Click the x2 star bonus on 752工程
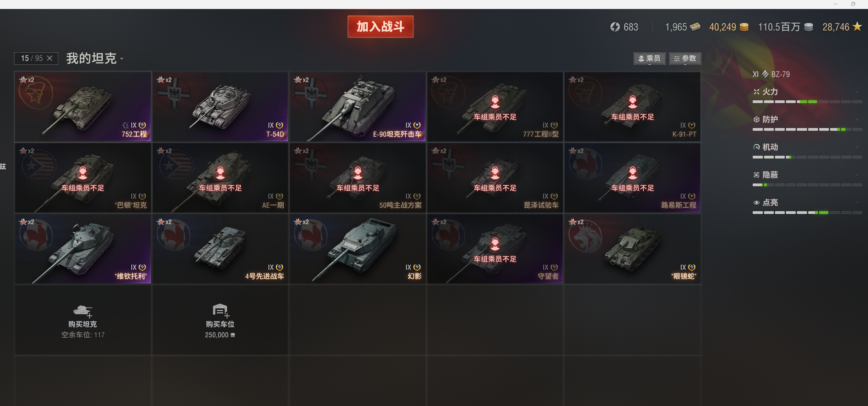This screenshot has height=406, width=868. point(27,80)
